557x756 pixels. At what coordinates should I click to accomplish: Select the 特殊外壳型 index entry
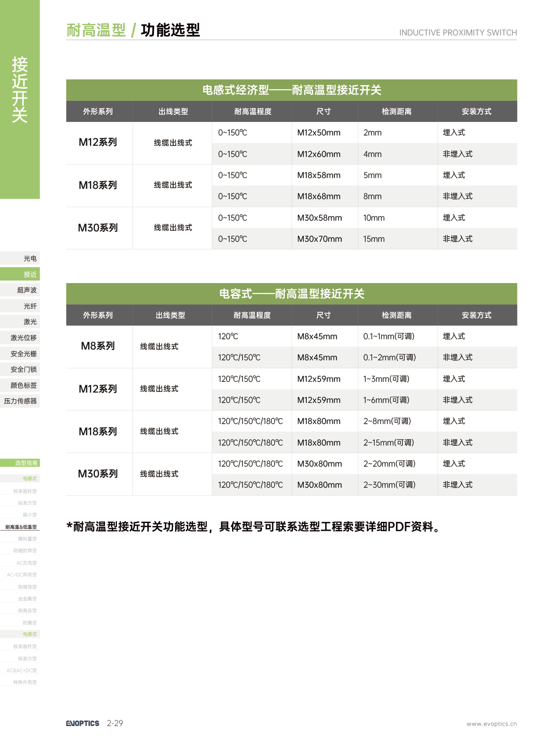[x=25, y=682]
